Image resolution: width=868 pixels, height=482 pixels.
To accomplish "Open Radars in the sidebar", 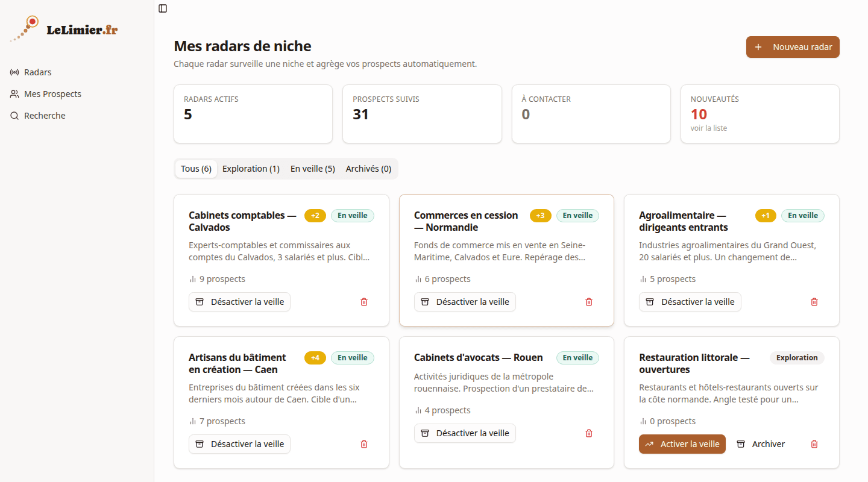I will tap(77, 72).
